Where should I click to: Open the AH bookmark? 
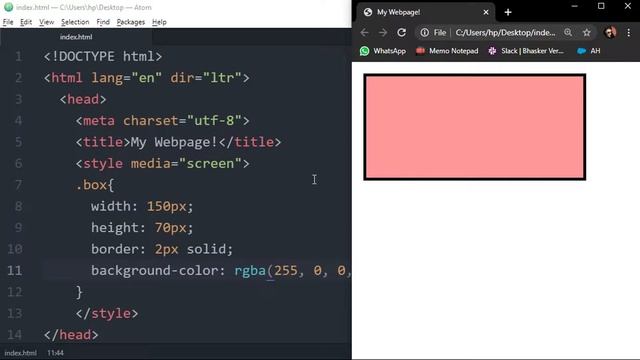[589, 51]
